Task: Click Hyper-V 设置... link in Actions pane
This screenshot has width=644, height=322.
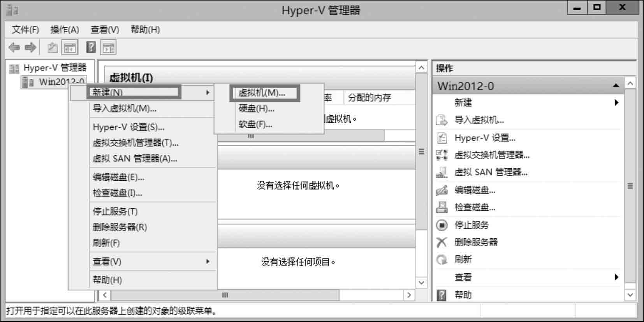Action: 485,138
